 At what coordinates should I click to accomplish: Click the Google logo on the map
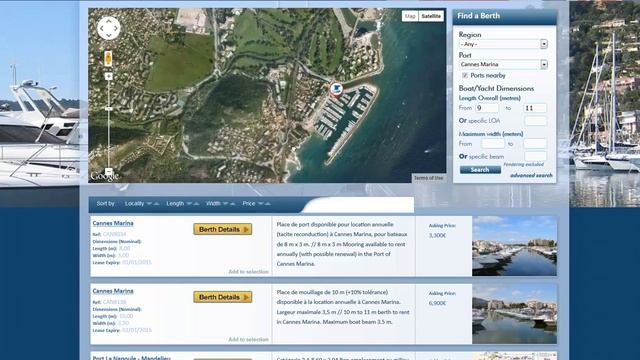point(104,176)
